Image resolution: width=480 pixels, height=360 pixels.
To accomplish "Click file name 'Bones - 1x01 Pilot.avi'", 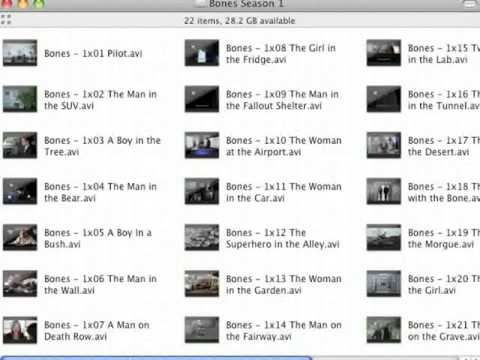I will pyautogui.click(x=93, y=53).
